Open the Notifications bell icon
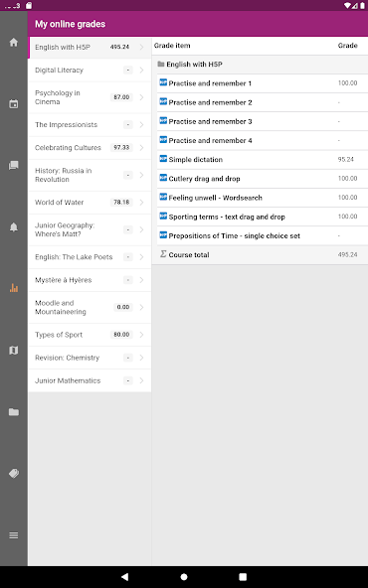Viewport: 368px width, 588px height. [x=14, y=226]
